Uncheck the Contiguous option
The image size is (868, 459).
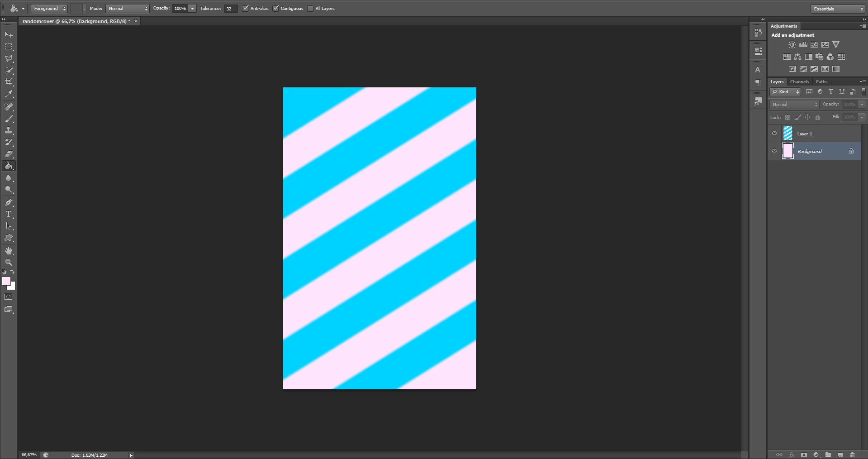tap(276, 8)
